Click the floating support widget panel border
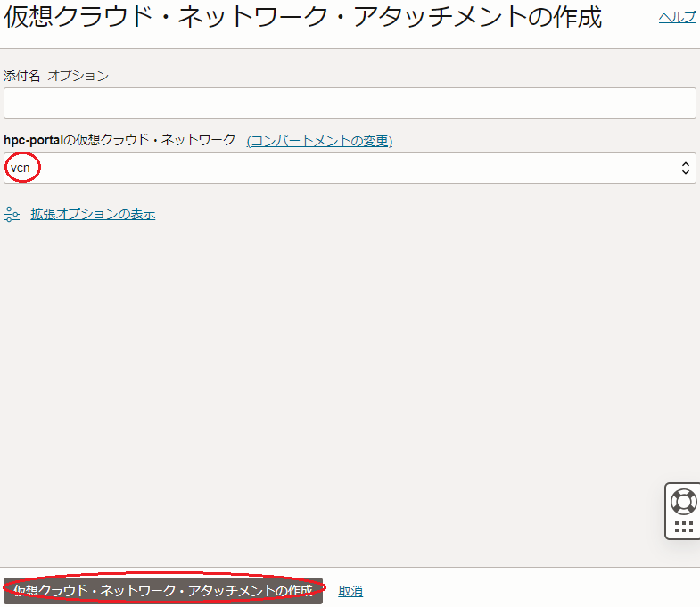Viewport: 700px width, 607px height. 667,513
